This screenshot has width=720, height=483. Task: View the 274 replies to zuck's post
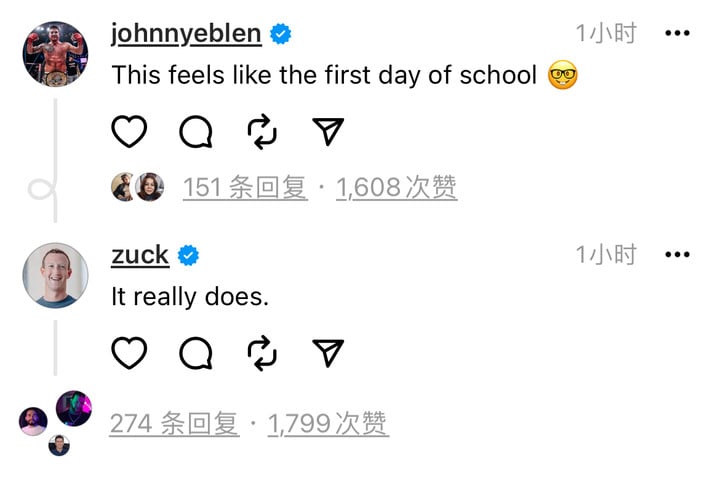click(175, 424)
